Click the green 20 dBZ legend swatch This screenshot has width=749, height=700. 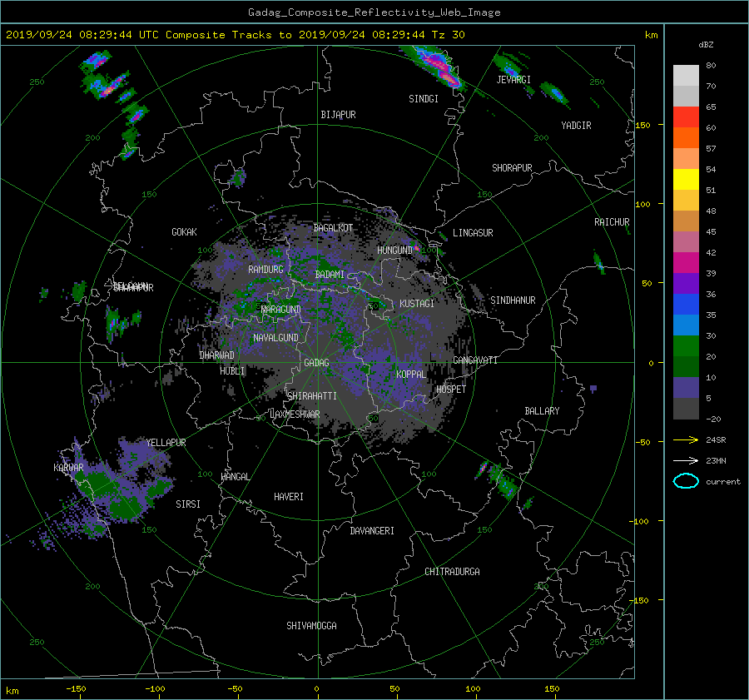point(686,346)
